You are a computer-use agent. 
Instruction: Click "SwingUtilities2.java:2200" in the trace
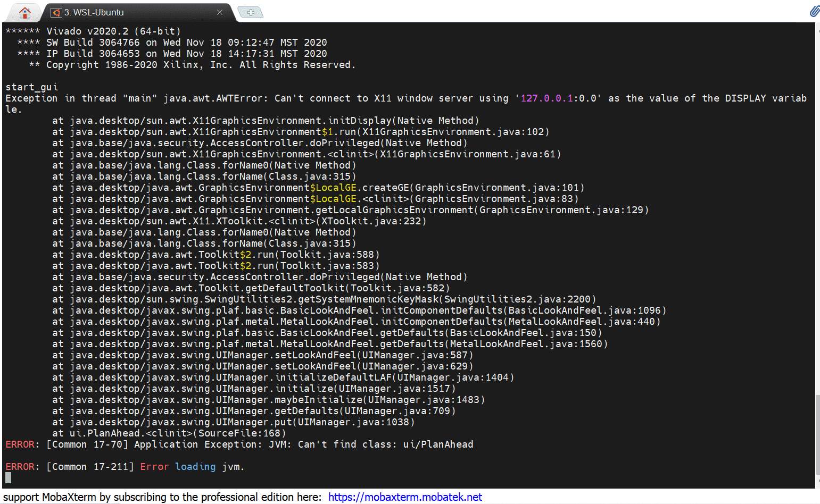click(517, 299)
